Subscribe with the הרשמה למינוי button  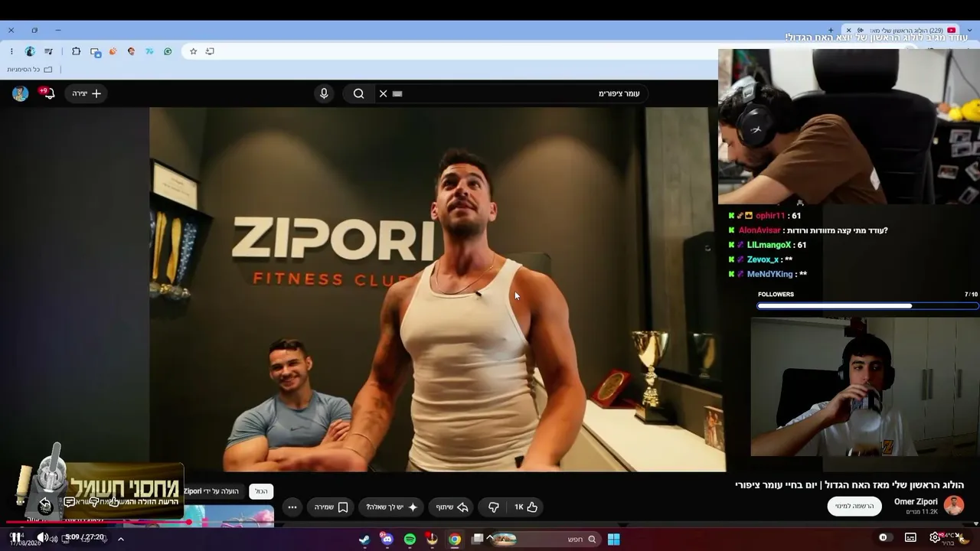pyautogui.click(x=854, y=506)
